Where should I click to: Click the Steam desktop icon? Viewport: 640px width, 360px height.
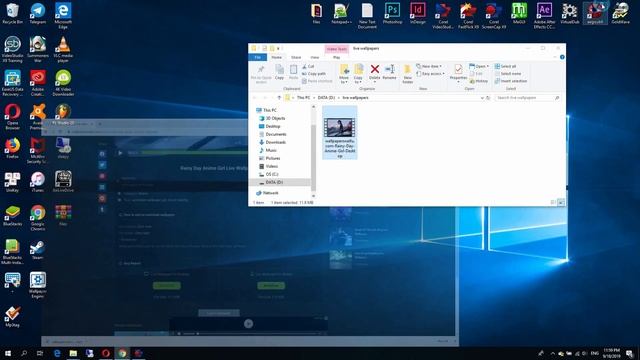pyautogui.click(x=38, y=250)
